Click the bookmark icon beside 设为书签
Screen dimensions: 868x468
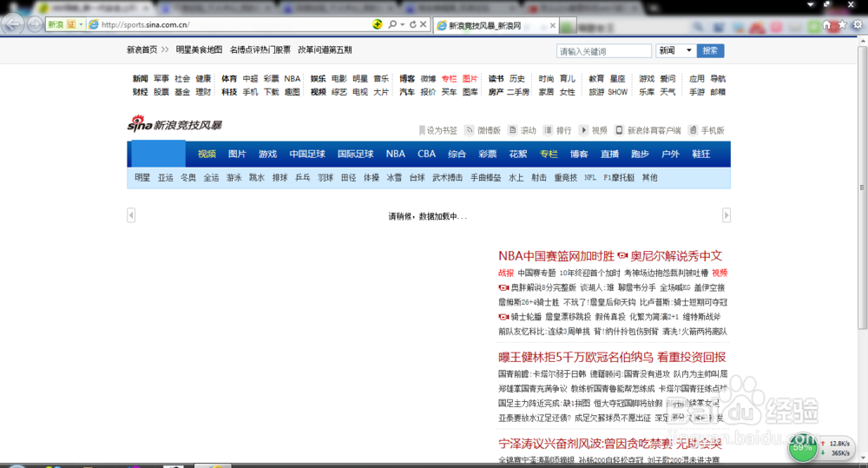pyautogui.click(x=422, y=130)
